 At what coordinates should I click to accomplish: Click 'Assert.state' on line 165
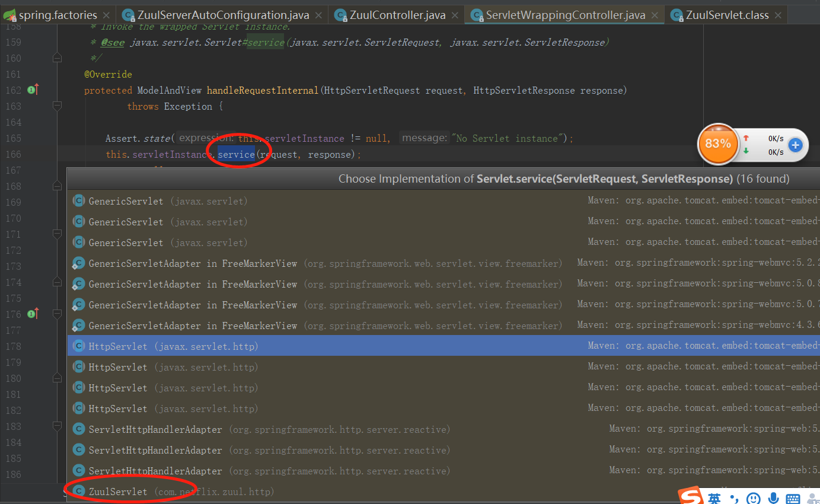click(x=138, y=138)
